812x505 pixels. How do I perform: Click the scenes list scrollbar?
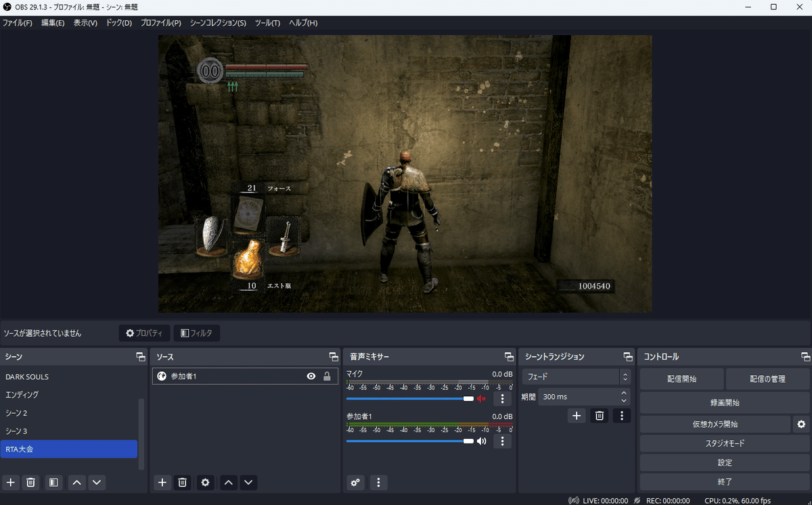141,434
